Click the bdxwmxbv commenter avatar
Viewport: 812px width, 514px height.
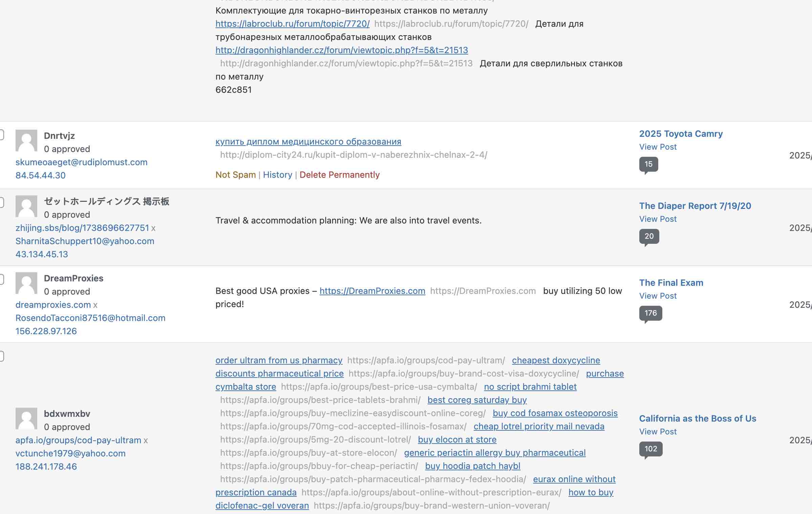point(26,419)
